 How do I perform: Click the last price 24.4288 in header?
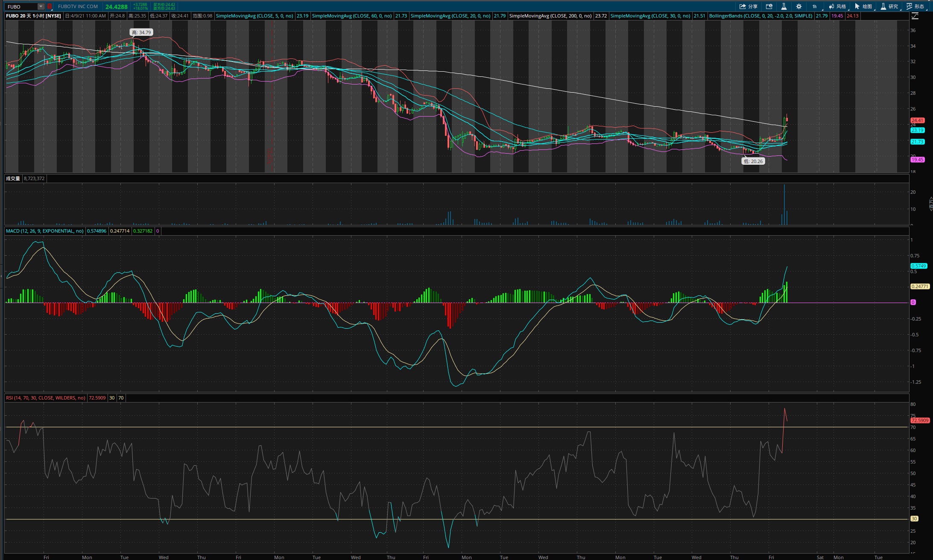pos(117,7)
